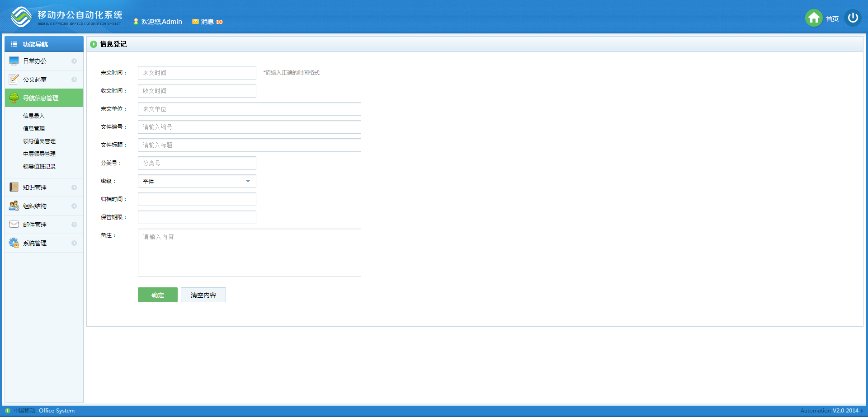This screenshot has height=417, width=868.
Task: Click the 清空内容 button
Action: click(203, 295)
